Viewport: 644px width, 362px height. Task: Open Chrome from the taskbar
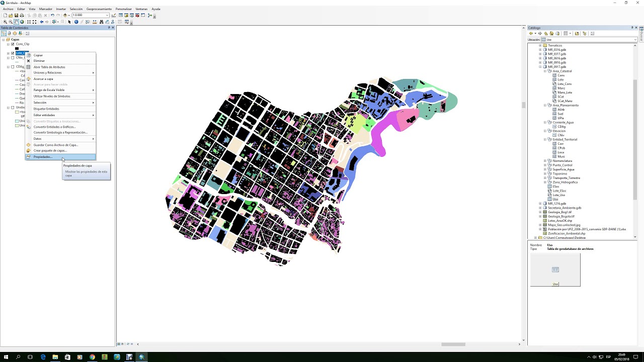tap(92, 357)
